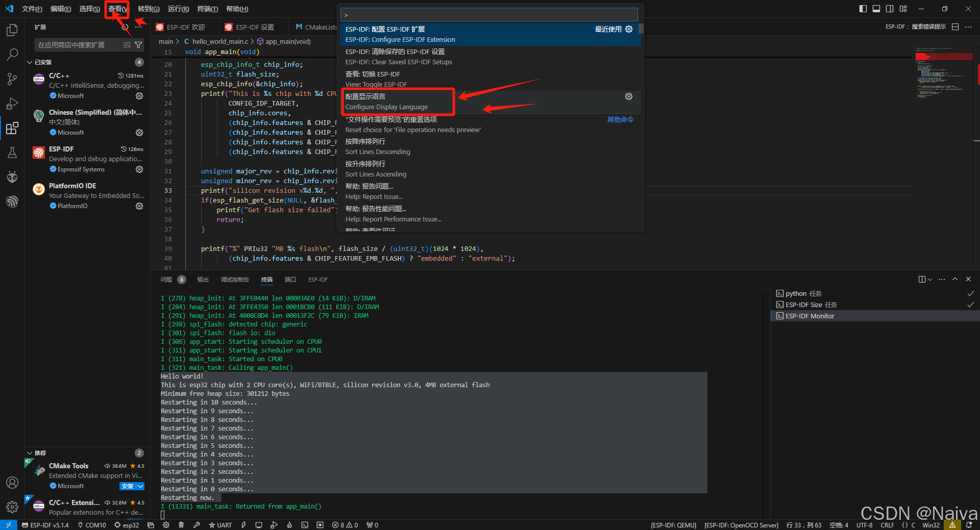Viewport: 980px width, 530px height.
Task: Open the Source Control icon in activity bar
Action: (12, 79)
